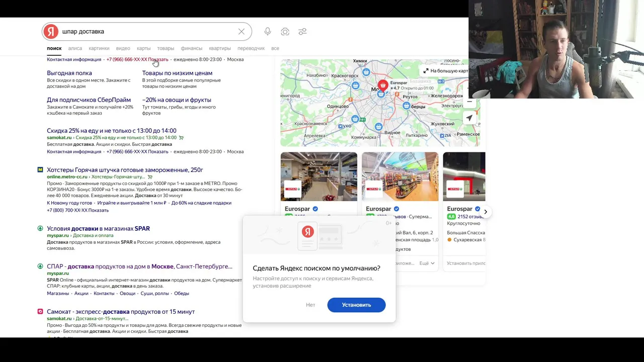644x362 pixels.
Task: Click 'Доставка и оплата' breadcrumb under myspar.ru
Action: 93,235
